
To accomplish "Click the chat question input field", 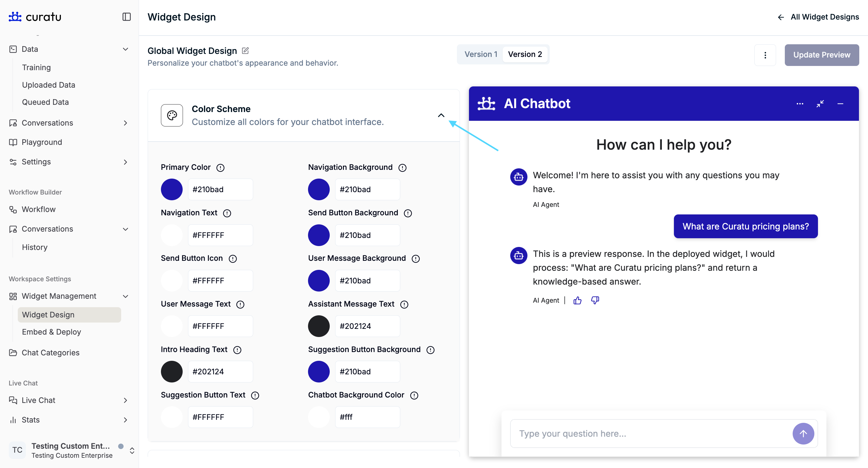I will (650, 433).
